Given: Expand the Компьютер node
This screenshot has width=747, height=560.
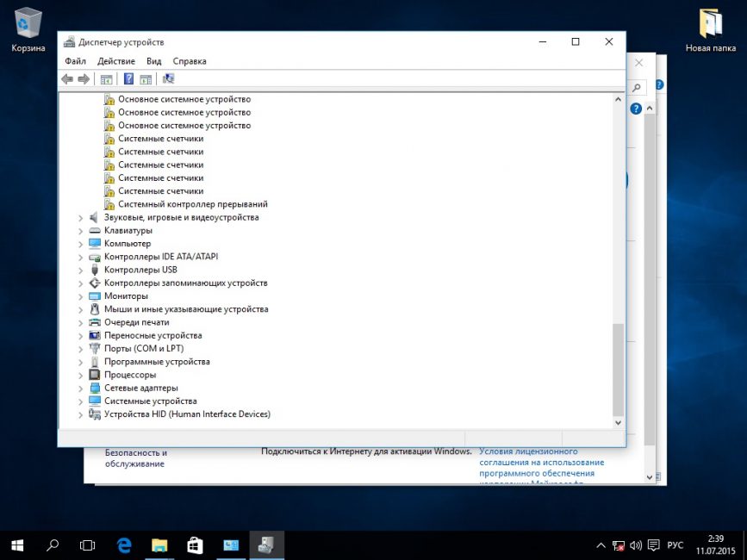Looking at the screenshot, I should [x=80, y=244].
